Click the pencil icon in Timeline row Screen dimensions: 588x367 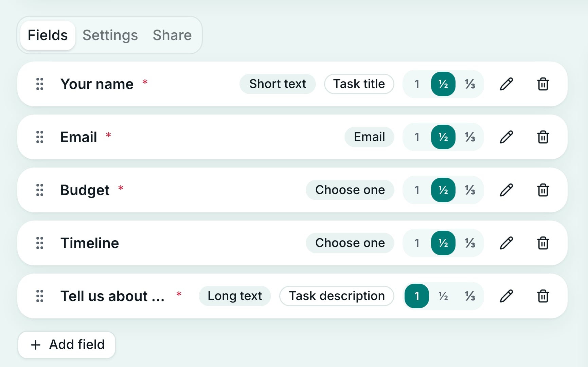click(x=506, y=243)
